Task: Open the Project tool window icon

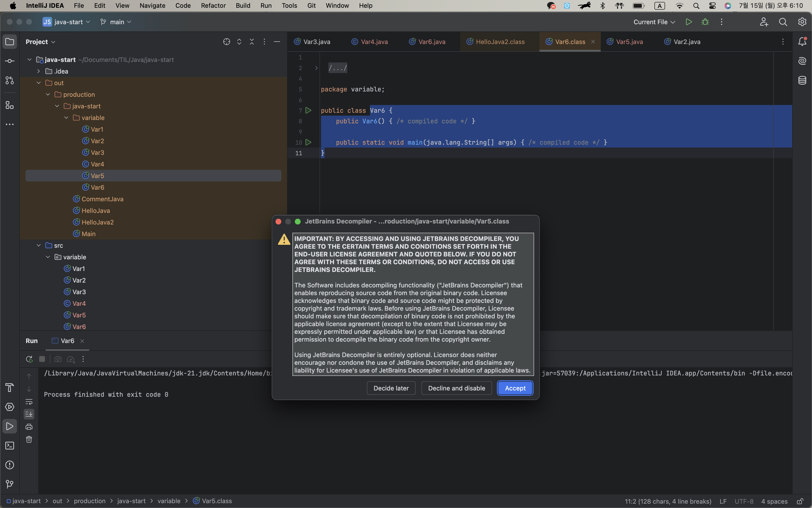Action: click(x=10, y=42)
